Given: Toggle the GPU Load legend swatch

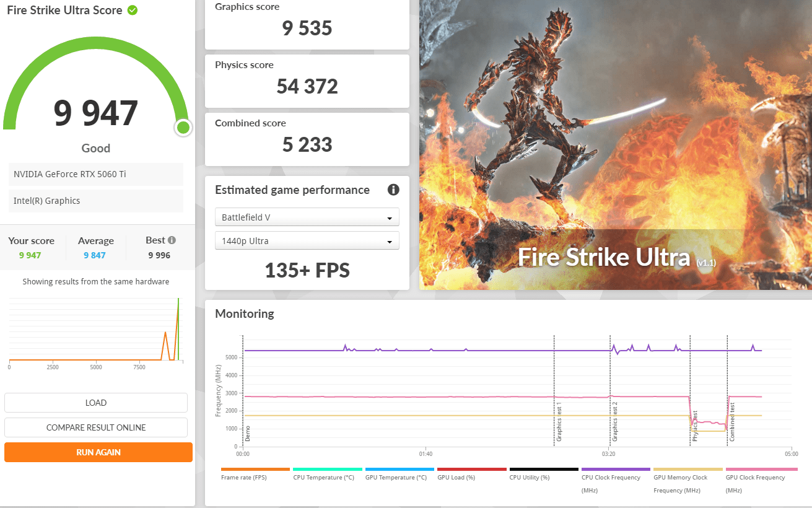Looking at the screenshot, I should (471, 470).
